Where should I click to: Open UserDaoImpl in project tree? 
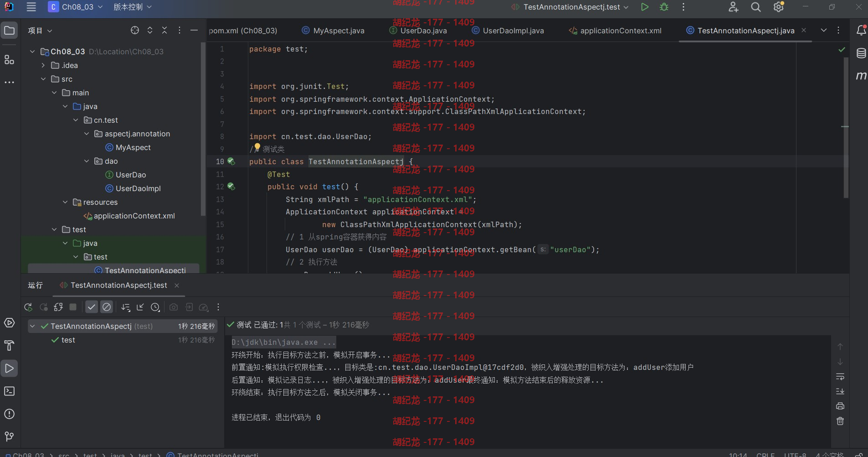coord(138,188)
